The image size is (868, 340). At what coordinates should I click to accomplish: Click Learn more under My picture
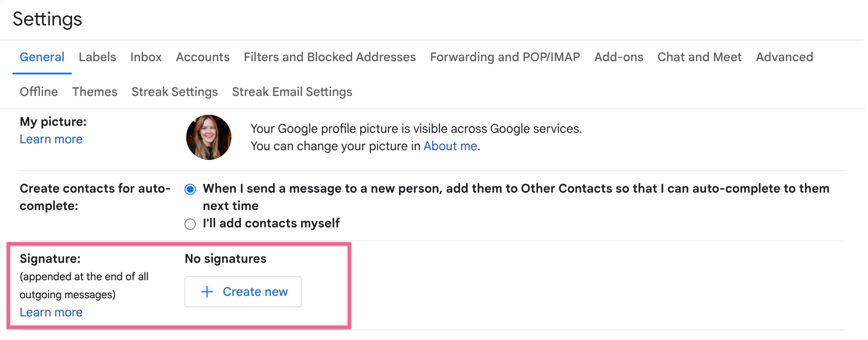pos(52,139)
